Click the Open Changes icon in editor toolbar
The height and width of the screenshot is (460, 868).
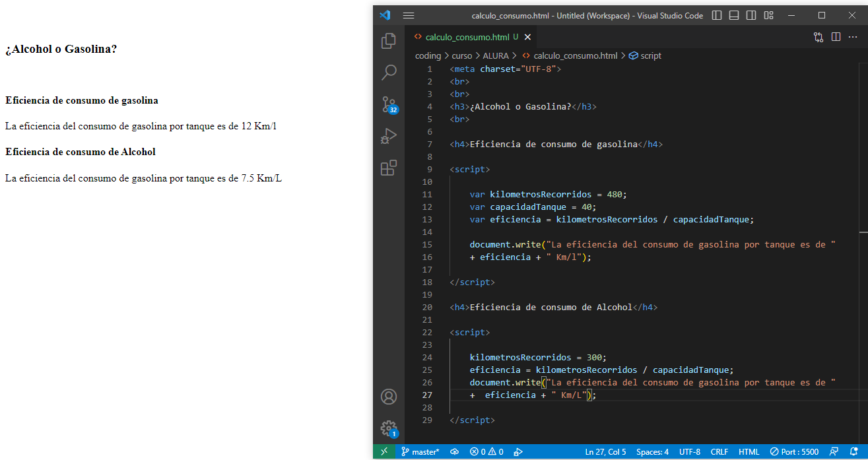point(818,37)
